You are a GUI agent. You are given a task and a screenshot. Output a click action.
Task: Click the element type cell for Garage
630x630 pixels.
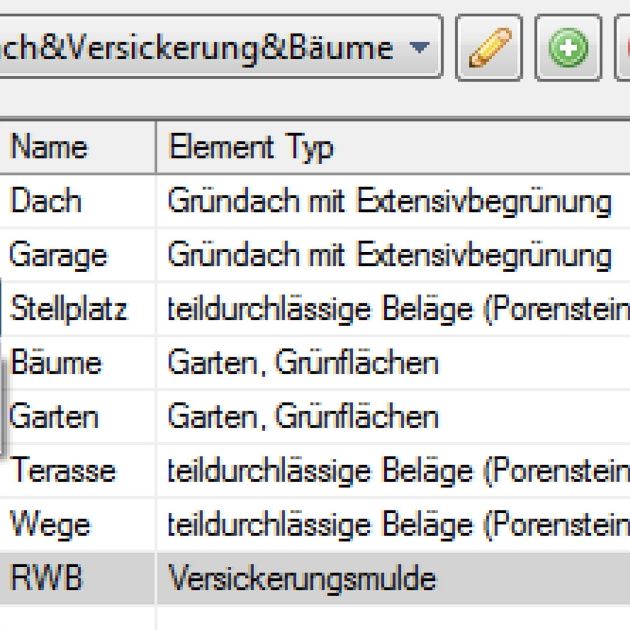pyautogui.click(x=390, y=255)
